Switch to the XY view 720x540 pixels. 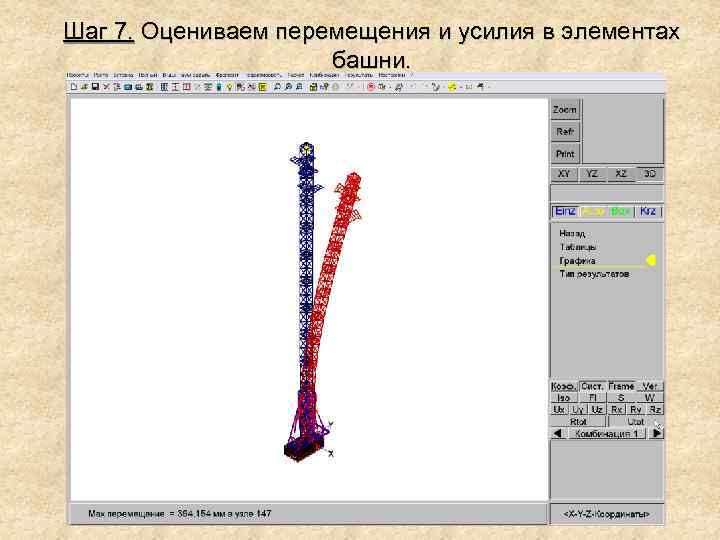[x=564, y=174]
